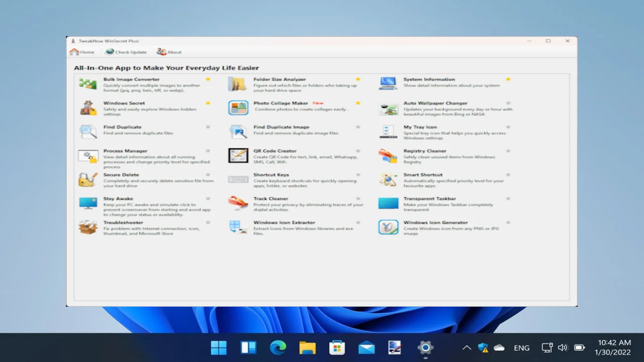The image size is (644, 362).
Task: Click the Windows Icon Extractor title
Action: click(284, 222)
